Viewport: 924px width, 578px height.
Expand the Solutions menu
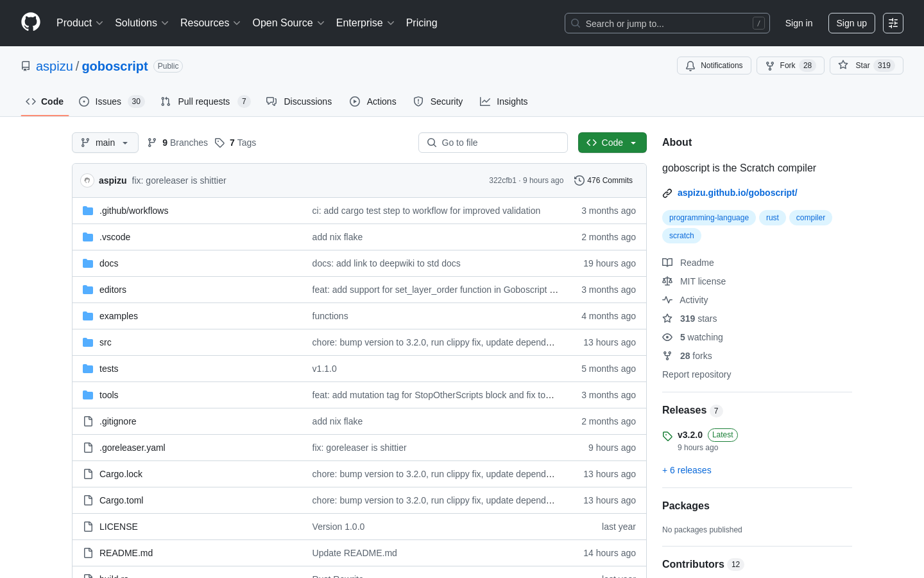click(142, 23)
